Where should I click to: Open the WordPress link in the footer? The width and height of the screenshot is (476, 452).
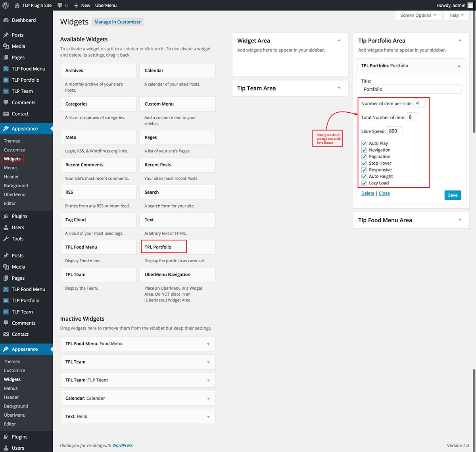click(x=123, y=446)
